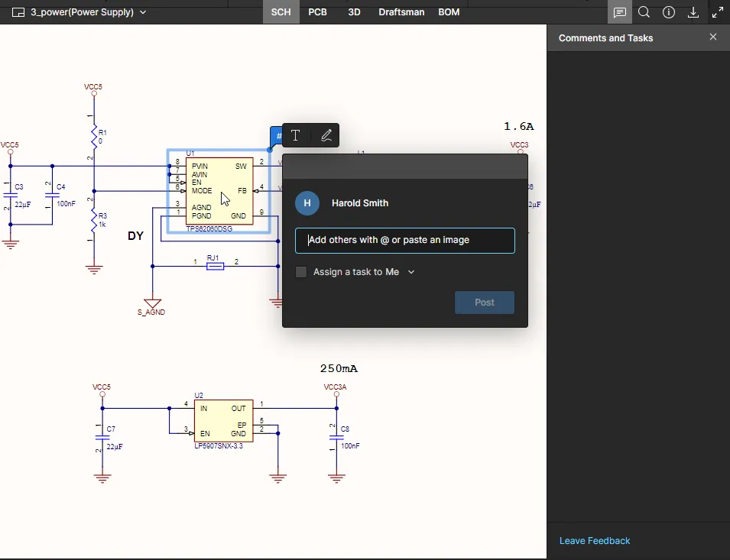Click the comment text input field
This screenshot has height=560, width=730.
(405, 240)
